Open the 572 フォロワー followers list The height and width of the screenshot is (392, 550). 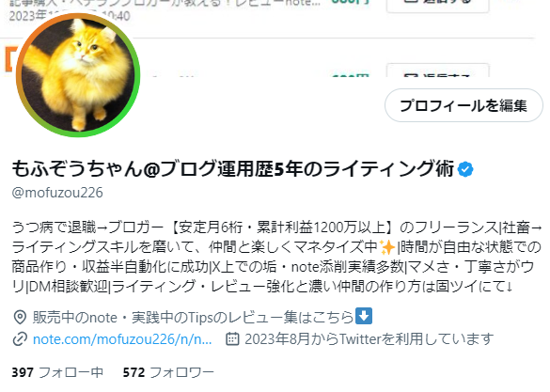coord(168,372)
